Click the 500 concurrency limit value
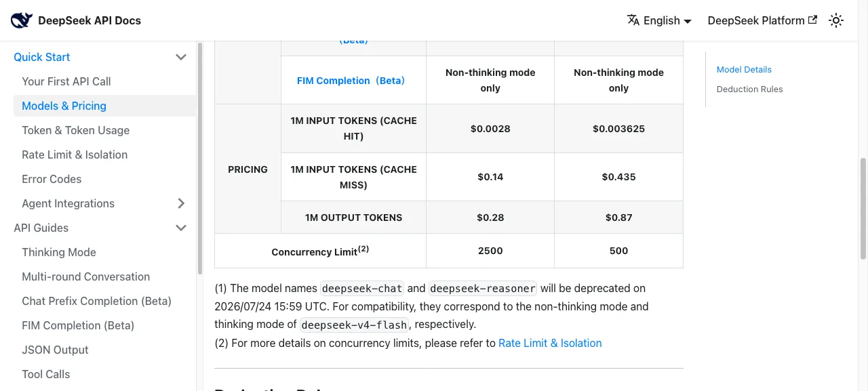Screen dimensions: 868x391 [x=618, y=251]
